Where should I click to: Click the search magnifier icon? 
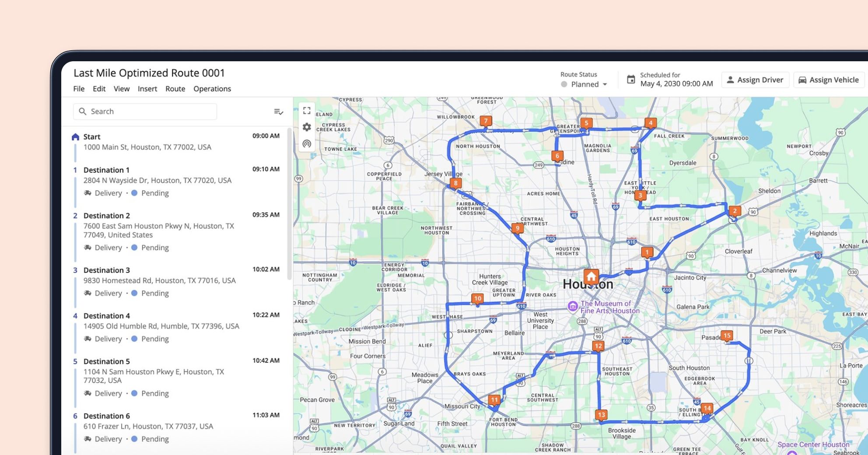point(82,112)
